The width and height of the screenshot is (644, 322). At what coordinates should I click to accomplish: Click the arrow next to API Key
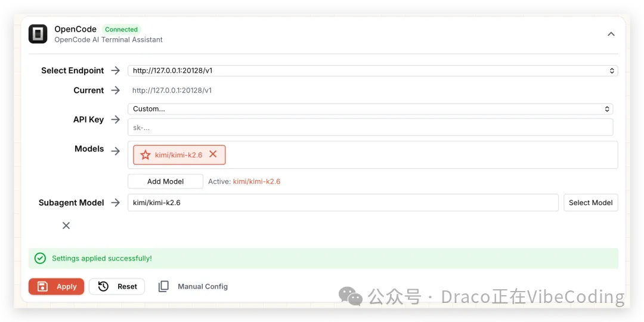116,119
